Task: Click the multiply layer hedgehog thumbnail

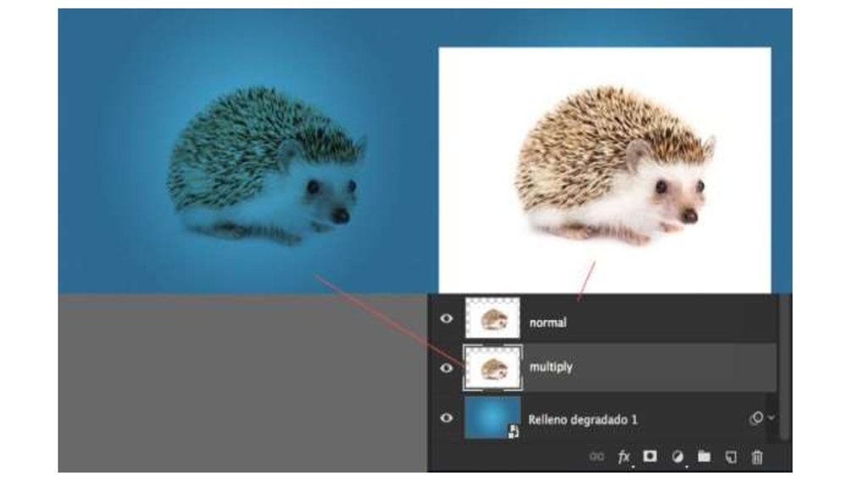Action: click(x=492, y=367)
